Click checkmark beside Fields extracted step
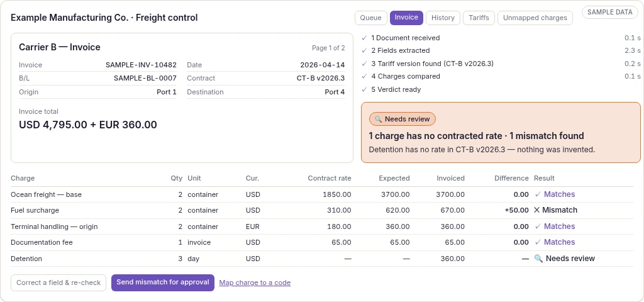Viewport: 644px width, 302px height. coord(364,50)
